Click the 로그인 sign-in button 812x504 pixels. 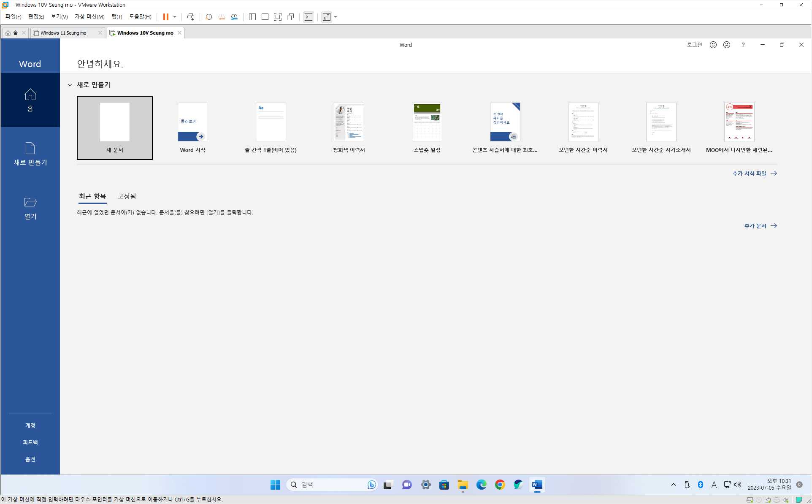694,45
